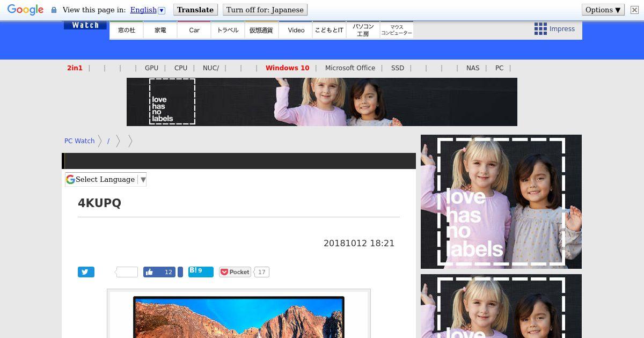Image resolution: width=644 pixels, height=338 pixels.
Task: Click the Pocket count 17 bubble
Action: pyautogui.click(x=261, y=272)
